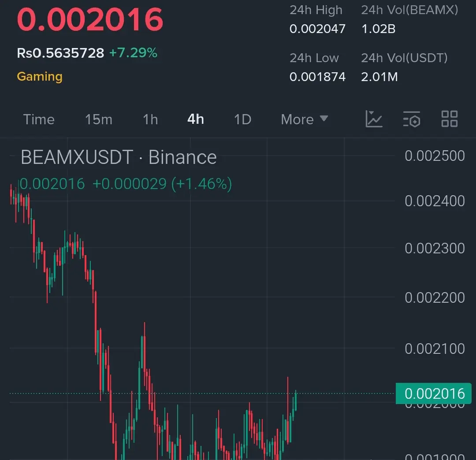This screenshot has height=460, width=476.
Task: Click the 24h High value 0.002047
Action: pos(317,29)
